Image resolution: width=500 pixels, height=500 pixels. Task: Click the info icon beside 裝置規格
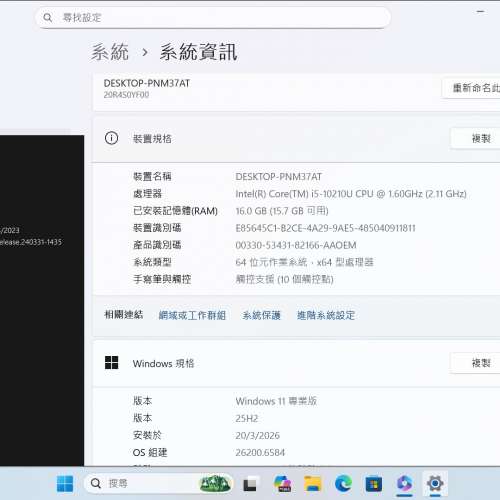click(111, 138)
